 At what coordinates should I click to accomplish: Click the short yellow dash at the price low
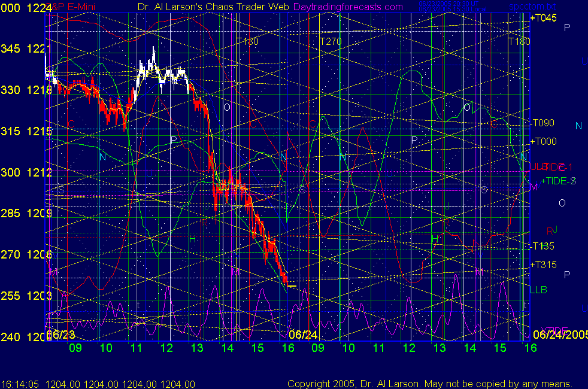[292, 286]
